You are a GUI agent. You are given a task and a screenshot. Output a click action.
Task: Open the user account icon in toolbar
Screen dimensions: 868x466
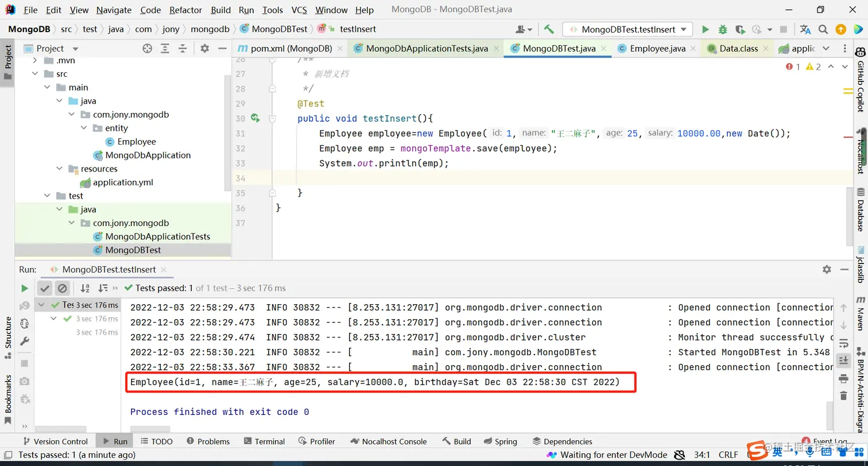click(x=524, y=29)
